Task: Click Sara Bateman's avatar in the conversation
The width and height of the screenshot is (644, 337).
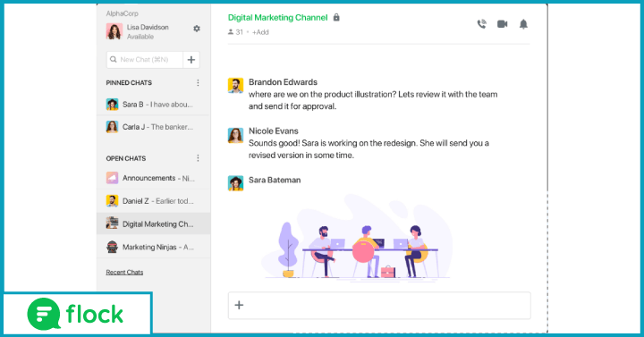Action: click(236, 183)
